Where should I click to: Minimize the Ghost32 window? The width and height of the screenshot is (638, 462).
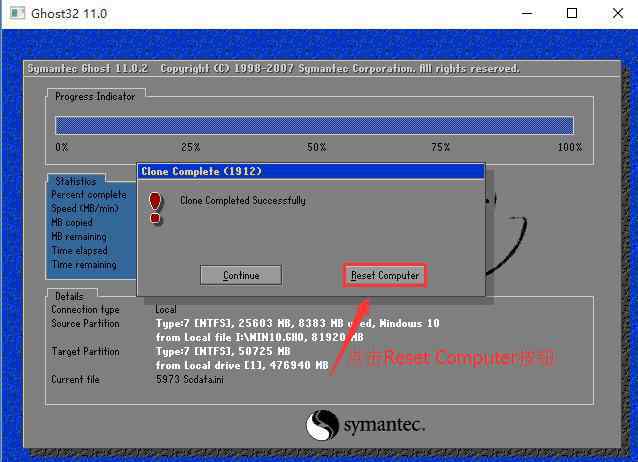(527, 13)
